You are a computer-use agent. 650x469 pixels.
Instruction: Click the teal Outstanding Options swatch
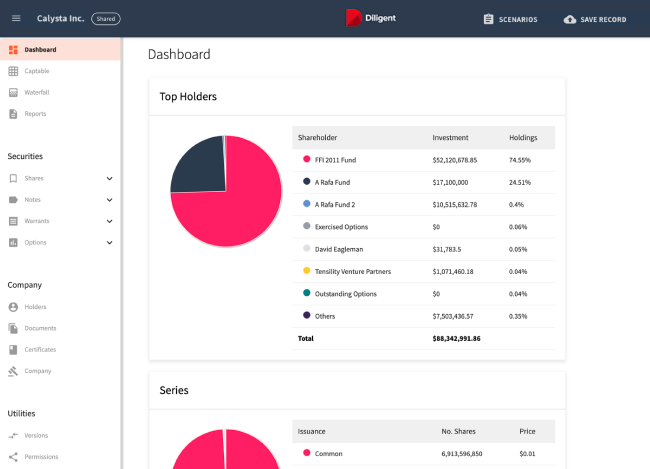click(x=307, y=293)
